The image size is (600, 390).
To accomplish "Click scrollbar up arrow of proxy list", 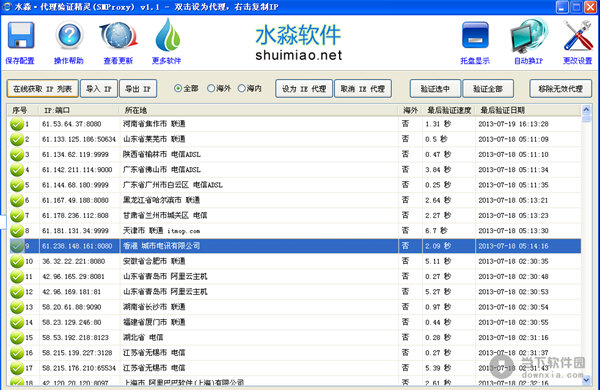I will (586, 110).
